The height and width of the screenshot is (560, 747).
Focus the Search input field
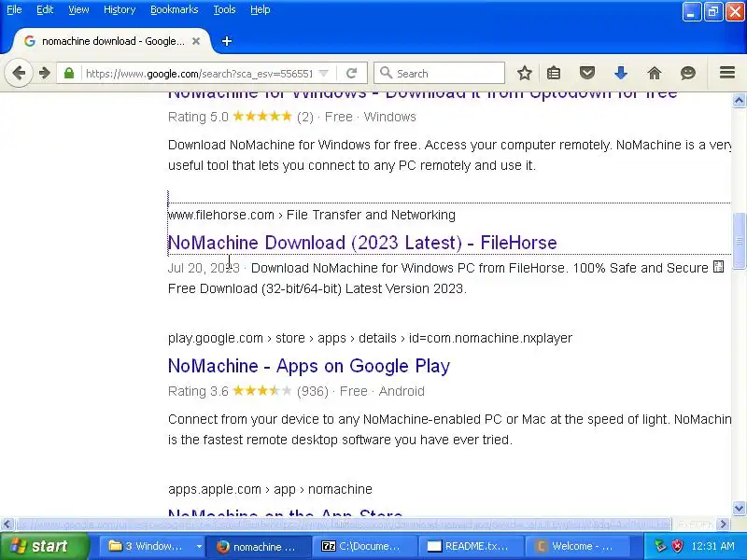tap(439, 74)
